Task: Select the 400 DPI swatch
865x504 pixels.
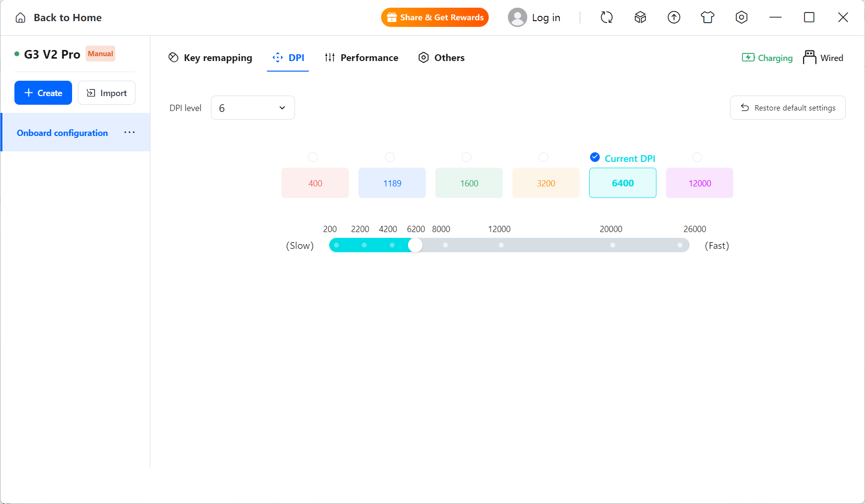Action: tap(315, 183)
